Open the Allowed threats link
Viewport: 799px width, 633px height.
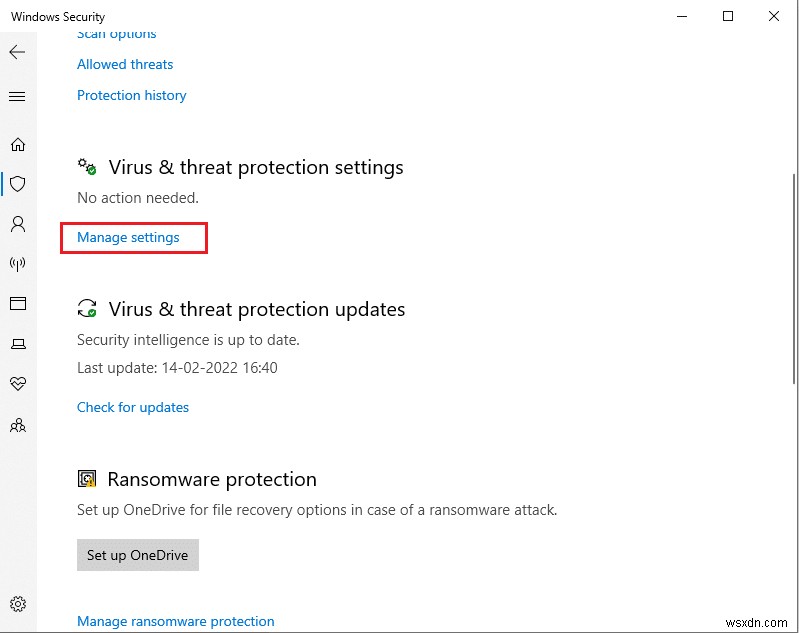point(125,64)
